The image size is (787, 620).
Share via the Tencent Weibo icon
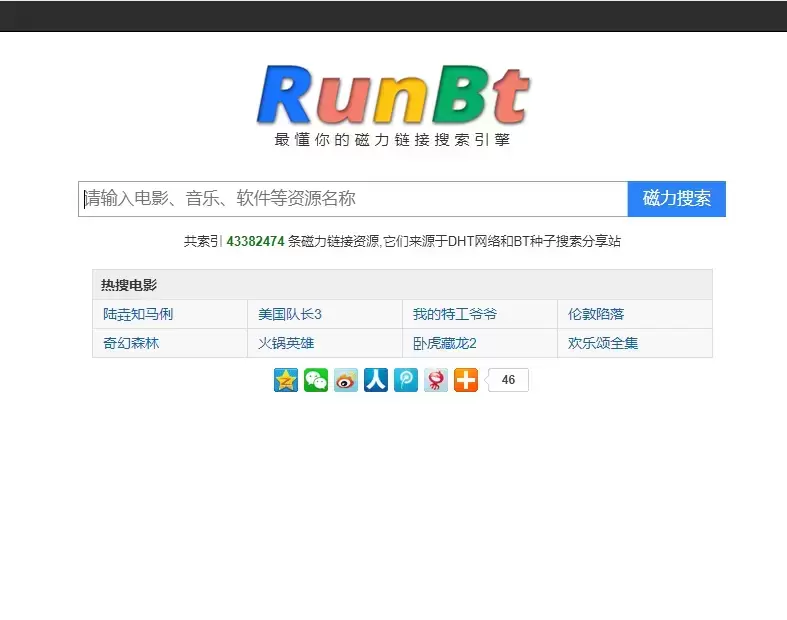pos(406,380)
